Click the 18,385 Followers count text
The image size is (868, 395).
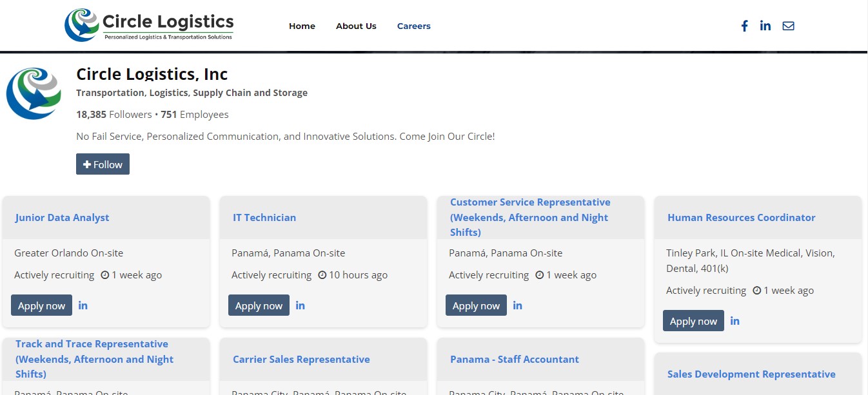[113, 115]
